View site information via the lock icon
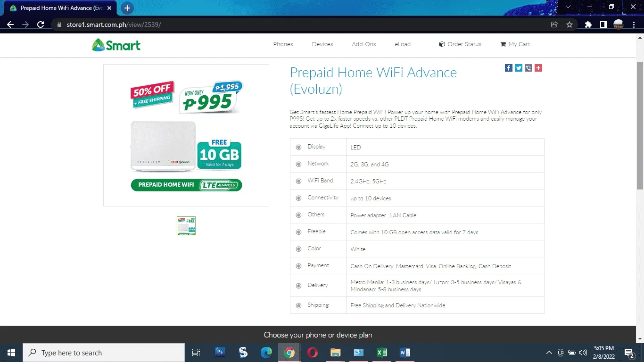644x362 pixels. (59, 25)
